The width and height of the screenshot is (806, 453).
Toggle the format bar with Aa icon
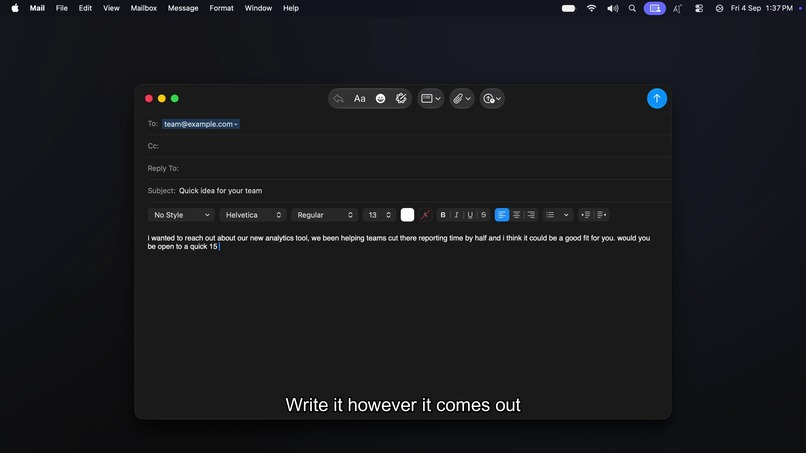359,98
